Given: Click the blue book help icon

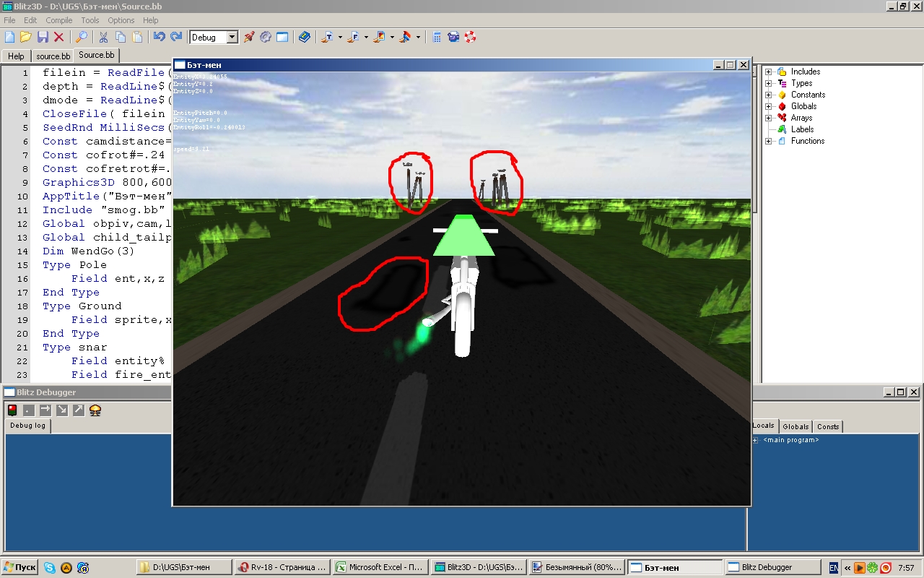Looking at the screenshot, I should tap(305, 37).
